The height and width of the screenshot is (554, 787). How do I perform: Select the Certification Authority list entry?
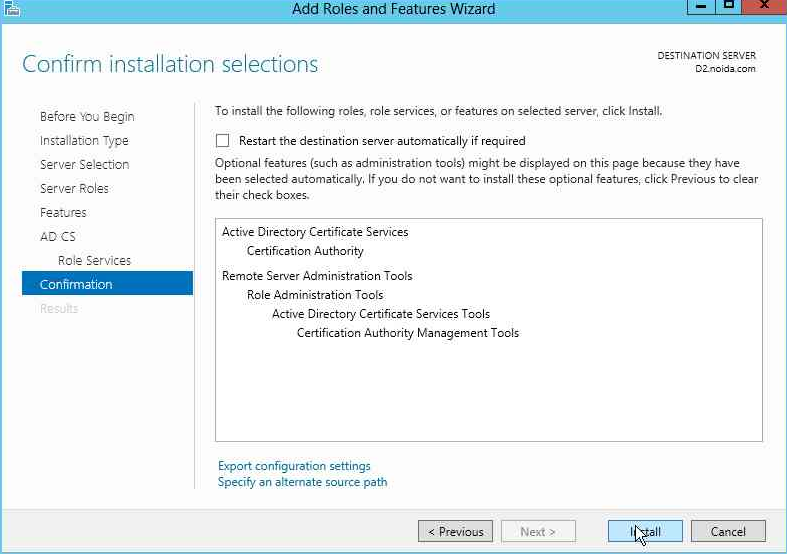(x=305, y=251)
